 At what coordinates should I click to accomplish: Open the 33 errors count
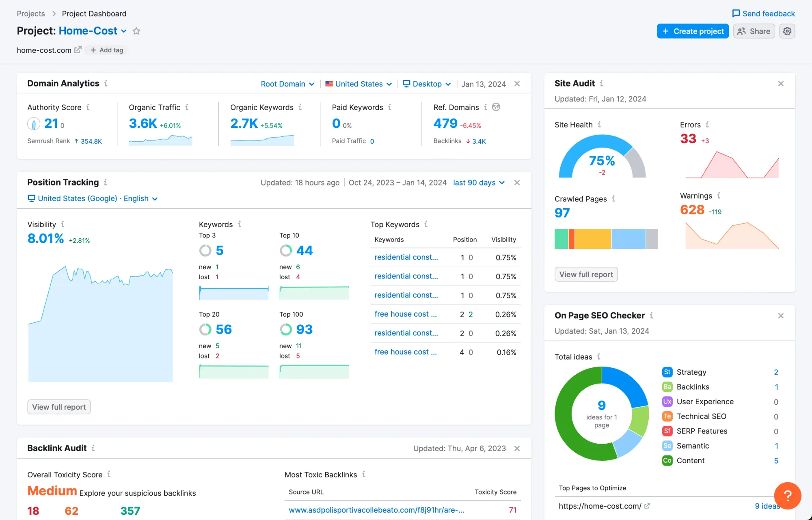688,139
